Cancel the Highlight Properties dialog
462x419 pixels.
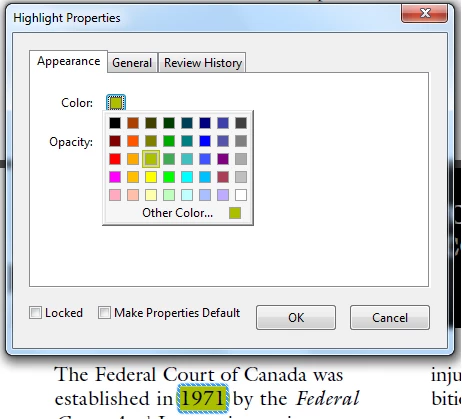390,317
